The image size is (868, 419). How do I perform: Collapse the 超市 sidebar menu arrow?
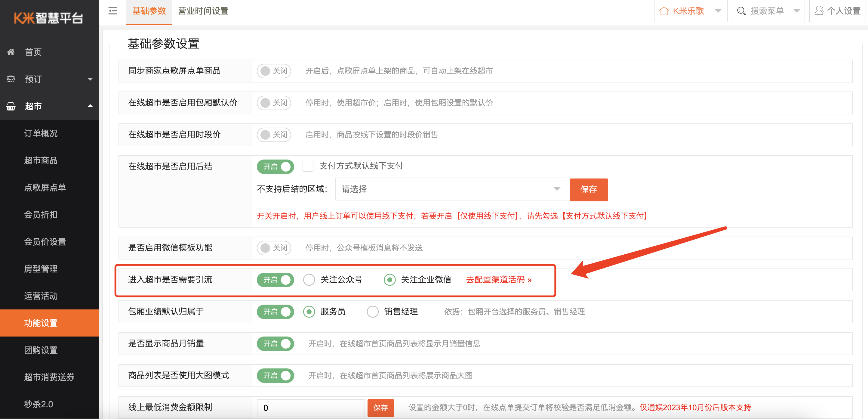pos(90,106)
